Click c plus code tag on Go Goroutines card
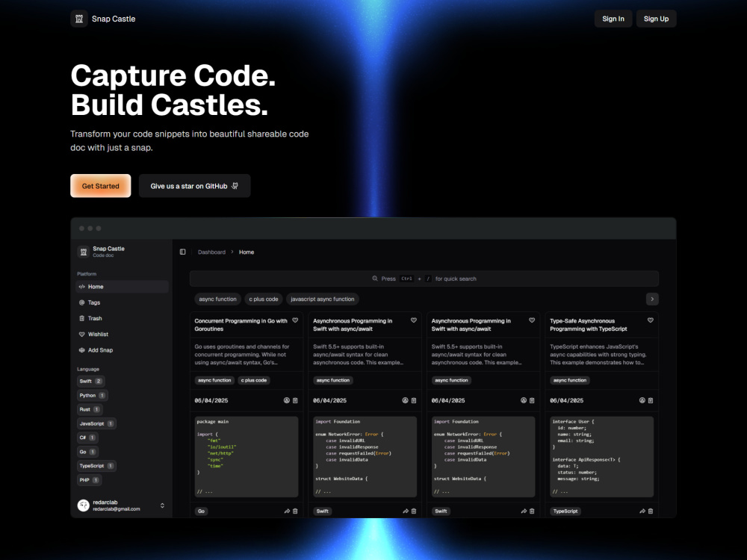The height and width of the screenshot is (560, 747). 254,380
